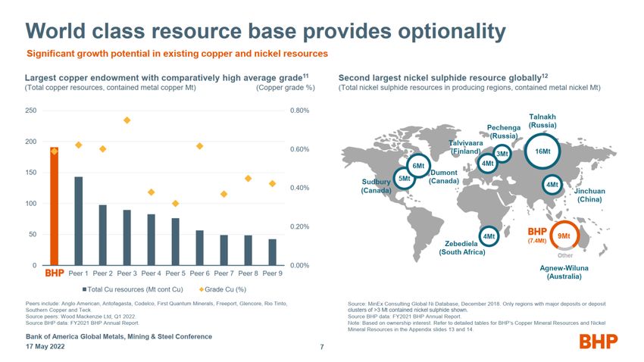The width and height of the screenshot is (644, 362).
Task: Click the '(Copper grade %)' axis caption
Action: click(286, 87)
